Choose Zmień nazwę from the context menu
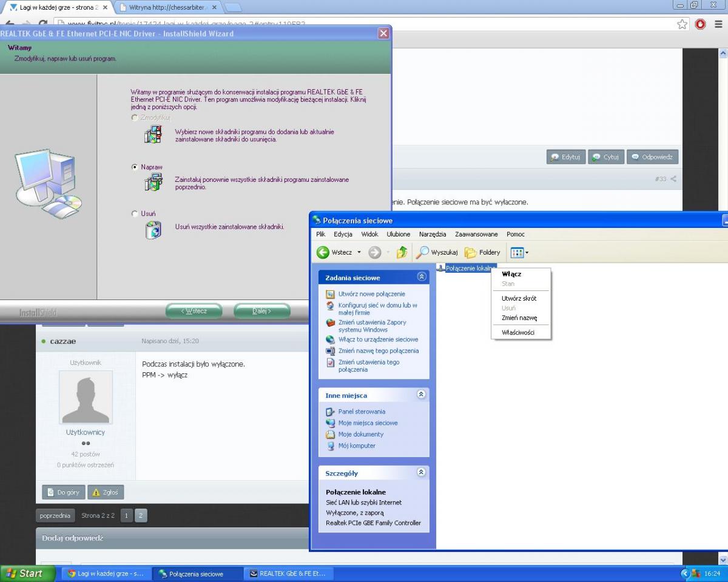The image size is (728, 582). [x=521, y=318]
